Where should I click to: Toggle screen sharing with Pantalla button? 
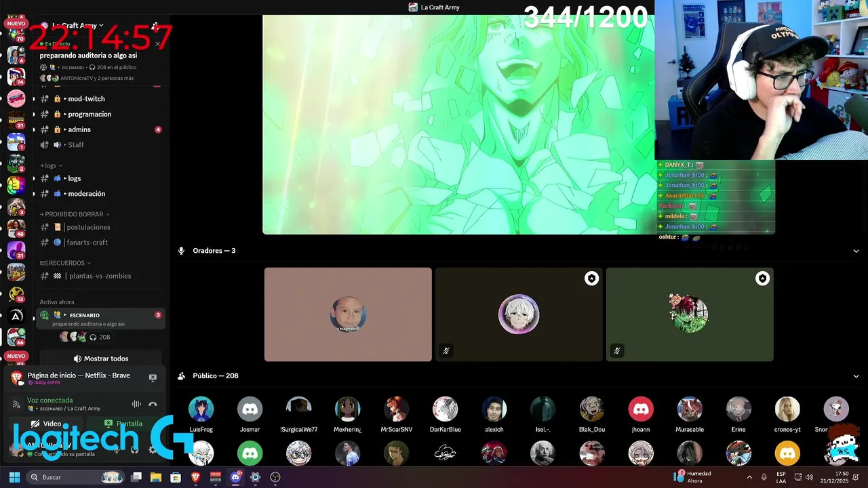(123, 424)
